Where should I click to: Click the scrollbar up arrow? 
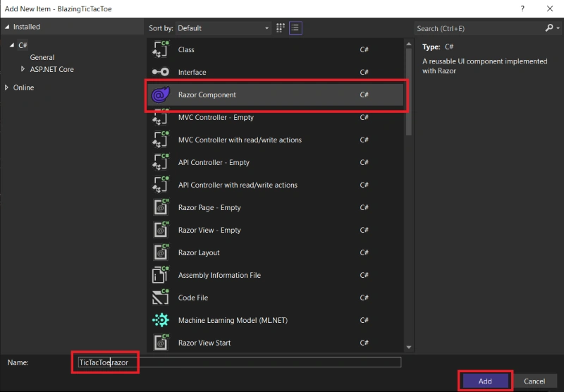coord(409,44)
